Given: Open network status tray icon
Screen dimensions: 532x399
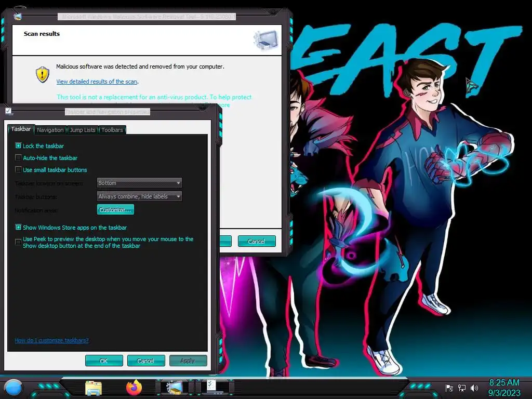Looking at the screenshot, I should click(461, 388).
